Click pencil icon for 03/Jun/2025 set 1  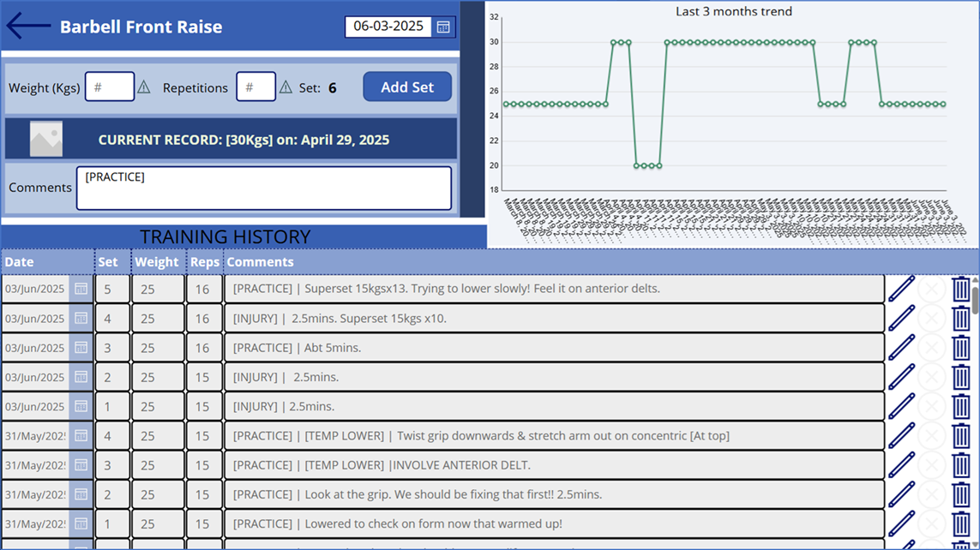pyautogui.click(x=901, y=406)
